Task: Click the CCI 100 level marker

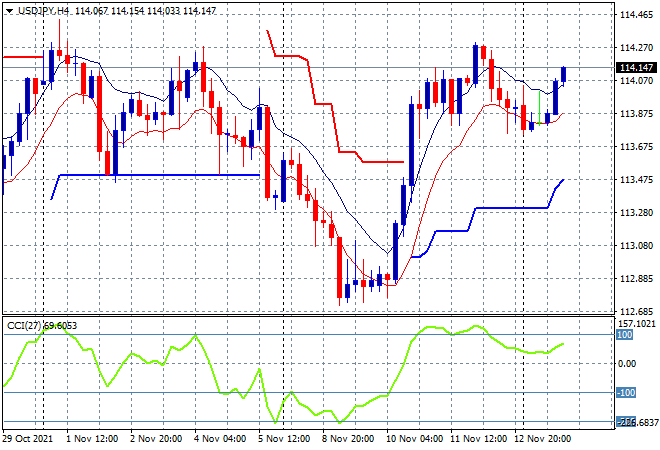Action: point(625,335)
